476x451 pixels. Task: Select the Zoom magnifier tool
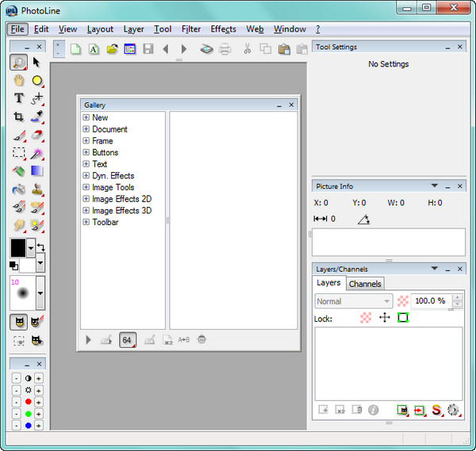(18, 62)
